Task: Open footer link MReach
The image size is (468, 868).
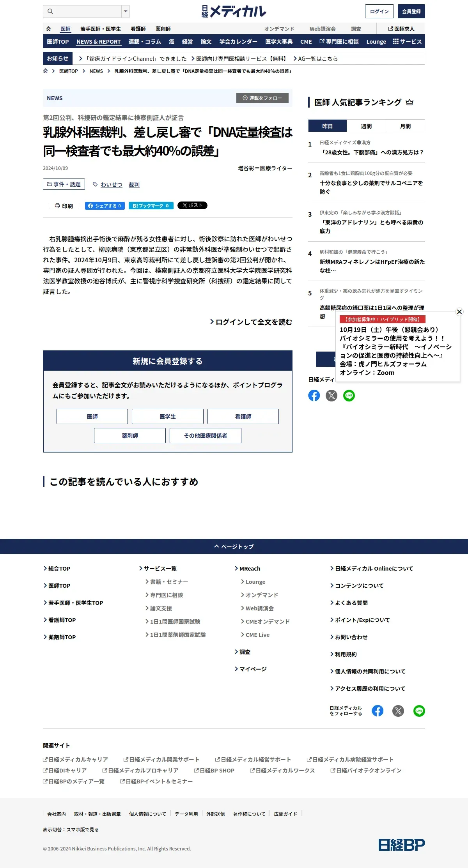Action: point(248,569)
